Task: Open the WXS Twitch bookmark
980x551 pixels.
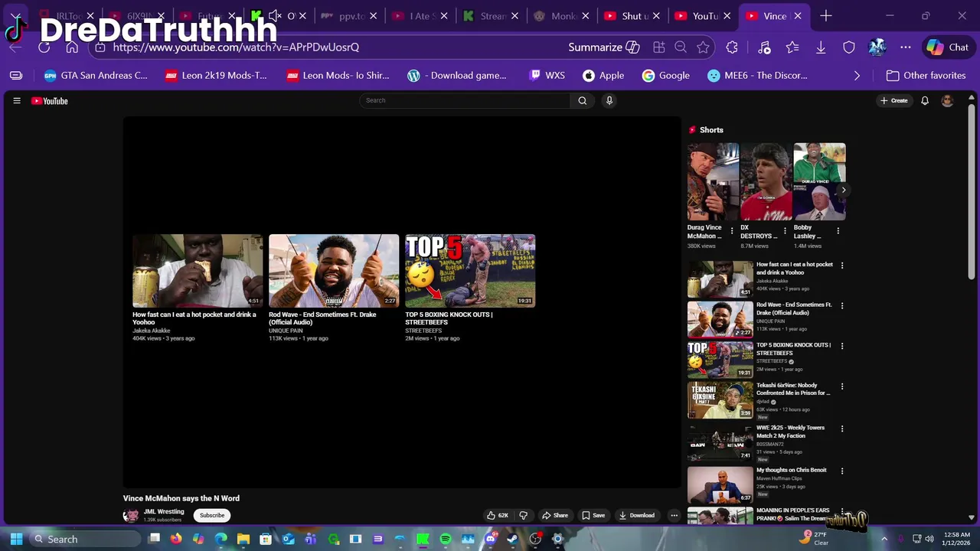Action: [547, 75]
